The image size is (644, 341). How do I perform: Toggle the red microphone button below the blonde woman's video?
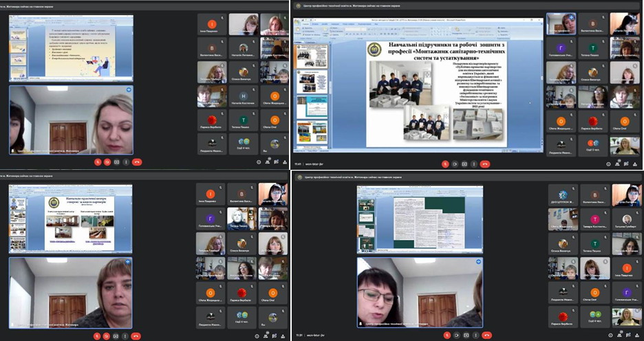click(x=97, y=162)
